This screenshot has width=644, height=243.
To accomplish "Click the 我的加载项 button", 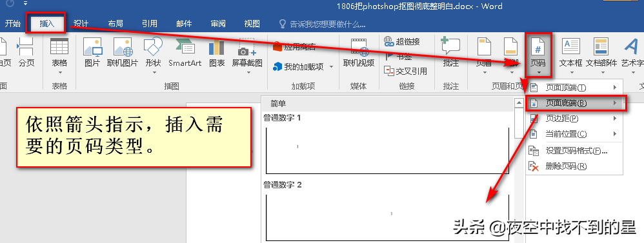I will (x=298, y=66).
